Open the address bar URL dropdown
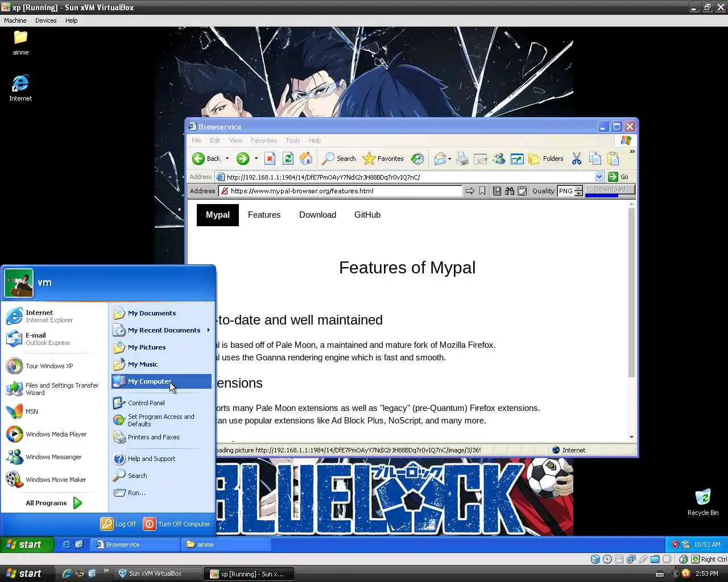 point(599,177)
